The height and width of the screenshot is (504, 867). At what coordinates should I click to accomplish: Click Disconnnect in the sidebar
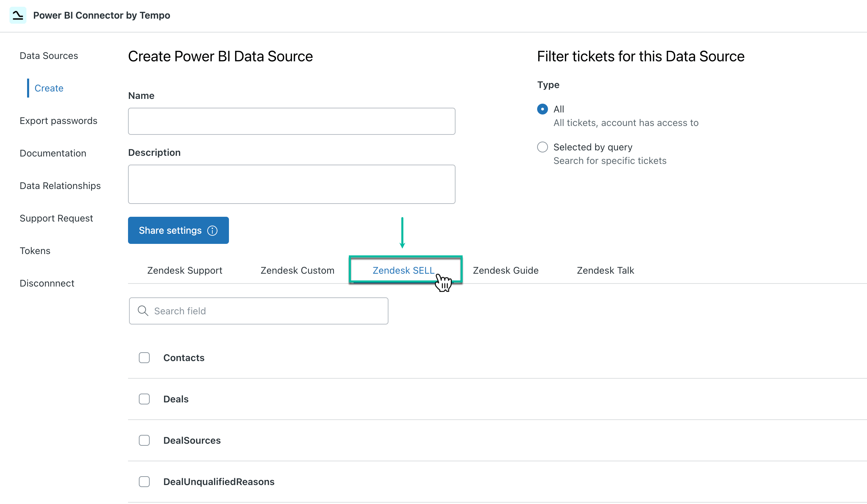point(47,283)
